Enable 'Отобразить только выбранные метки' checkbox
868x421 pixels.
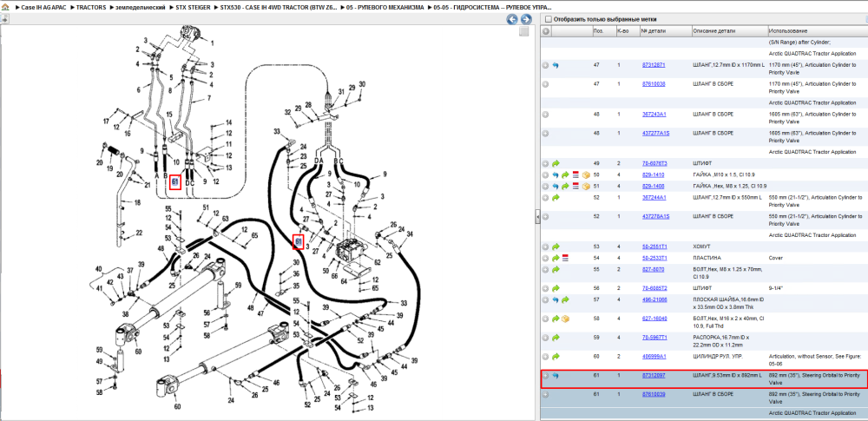click(548, 19)
